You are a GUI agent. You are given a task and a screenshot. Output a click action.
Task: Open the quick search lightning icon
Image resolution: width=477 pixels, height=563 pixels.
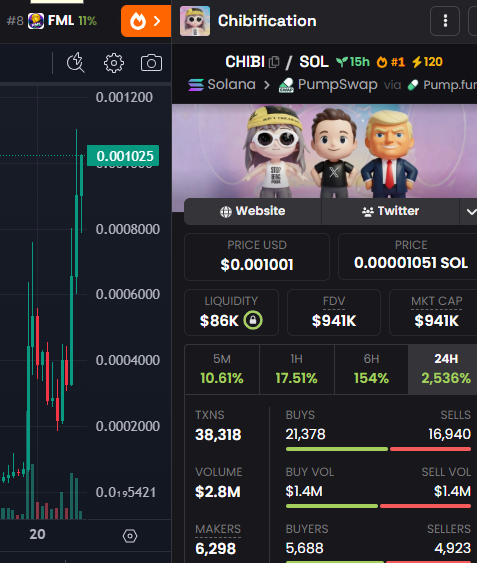point(76,63)
